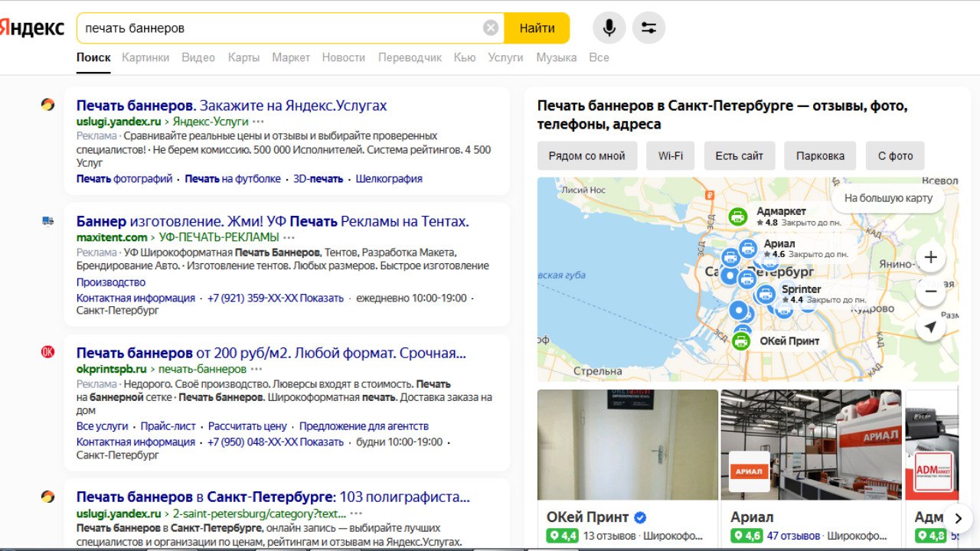Open Печать баннеров в Санкт-Петербурге: 103 link
Viewport: 980px width, 551px height.
[273, 497]
